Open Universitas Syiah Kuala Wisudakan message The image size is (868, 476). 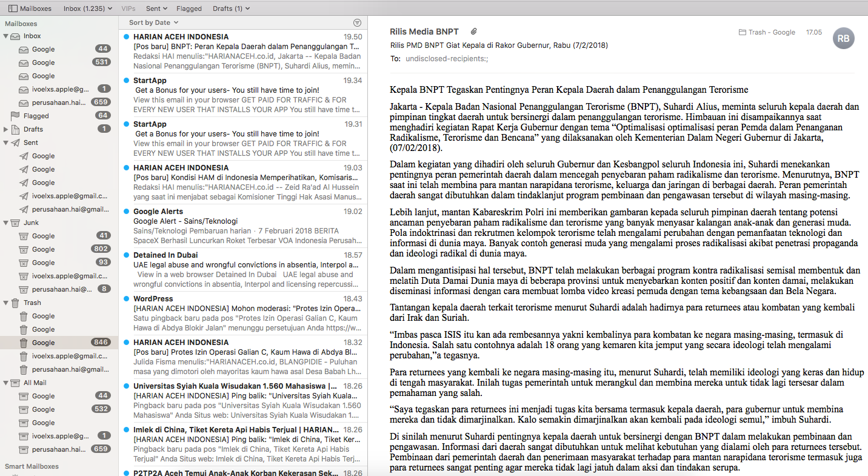coord(243,401)
